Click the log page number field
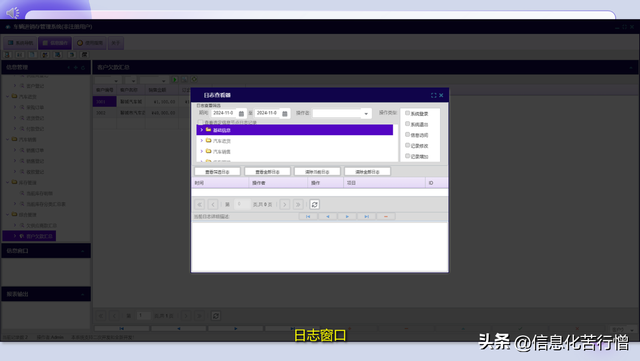The image size is (640, 361). 242,204
